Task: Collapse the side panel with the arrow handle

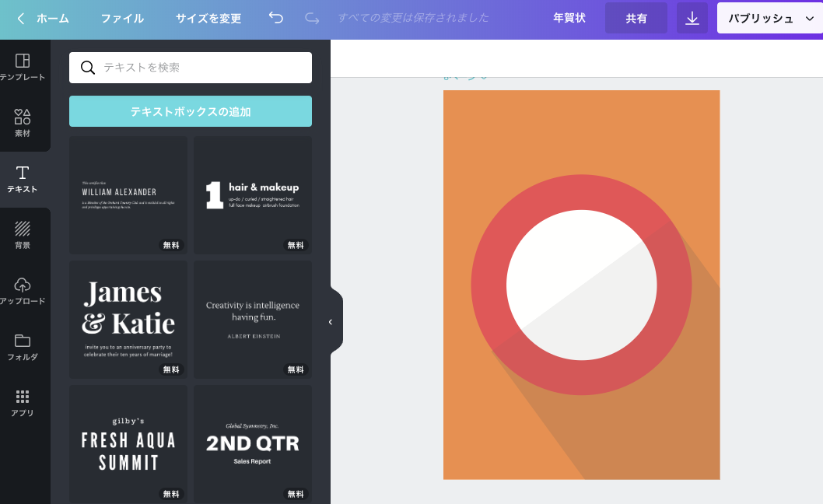Action: (331, 322)
